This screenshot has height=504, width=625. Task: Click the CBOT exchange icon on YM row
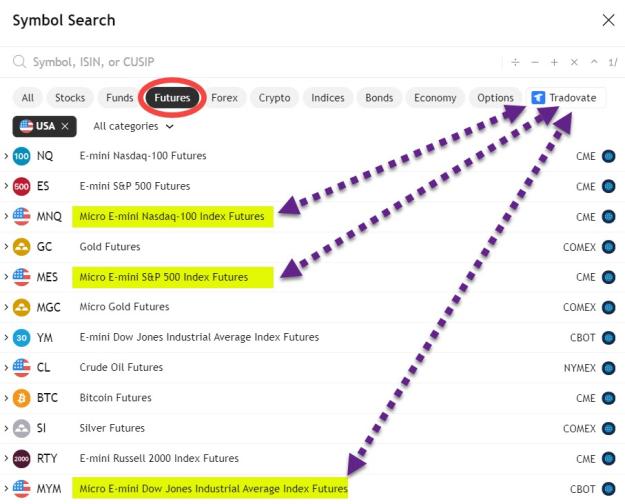[x=608, y=338]
